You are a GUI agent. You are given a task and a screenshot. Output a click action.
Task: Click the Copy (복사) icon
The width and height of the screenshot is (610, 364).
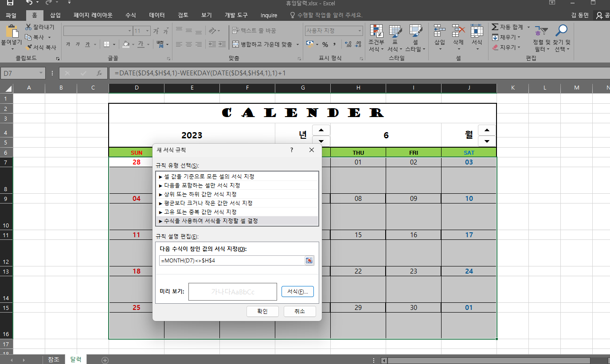tap(28, 37)
